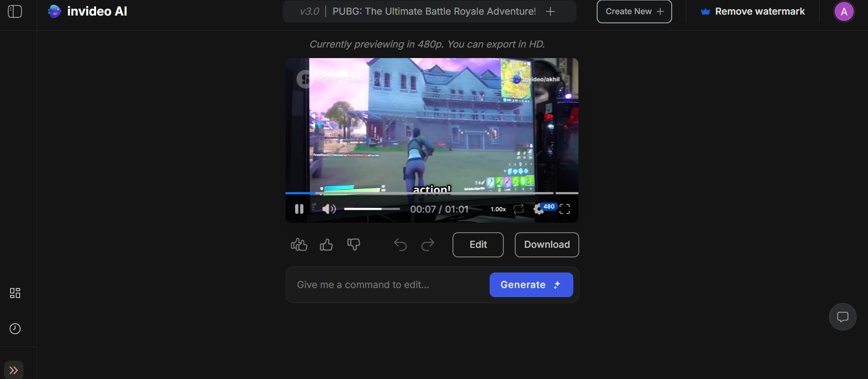868x379 pixels.
Task: Toggle loop playback
Action: coord(518,209)
